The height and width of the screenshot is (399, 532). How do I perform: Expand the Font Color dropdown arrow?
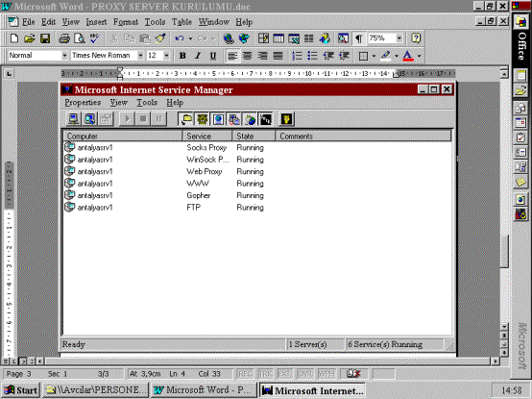pyautogui.click(x=420, y=56)
